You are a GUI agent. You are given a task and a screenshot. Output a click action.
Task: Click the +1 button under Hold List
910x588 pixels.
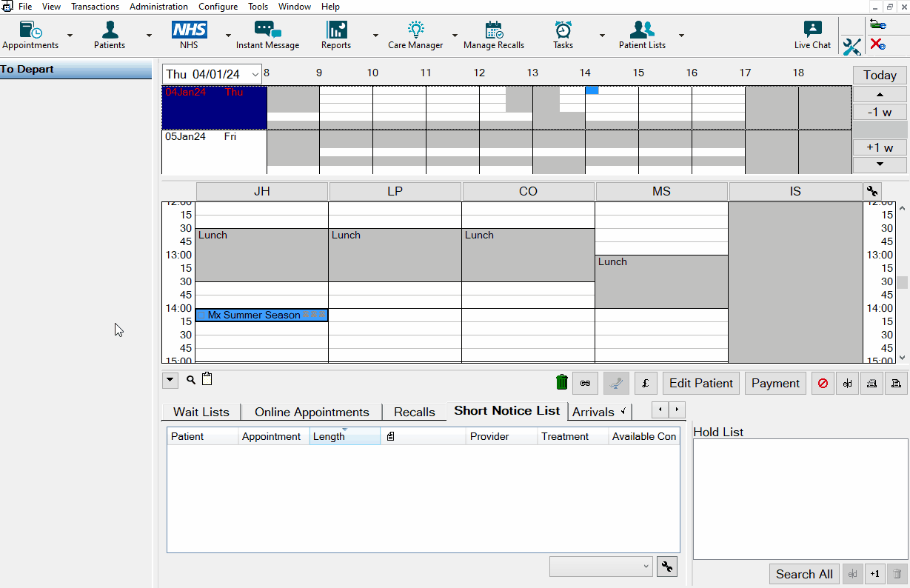[874, 574]
